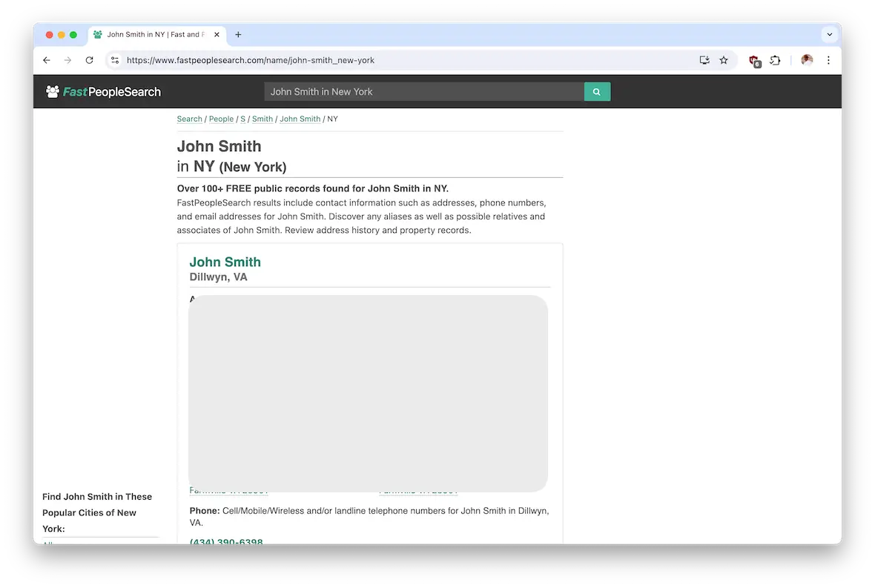The width and height of the screenshot is (875, 588).
Task: Open a new tab with plus icon
Action: (238, 35)
